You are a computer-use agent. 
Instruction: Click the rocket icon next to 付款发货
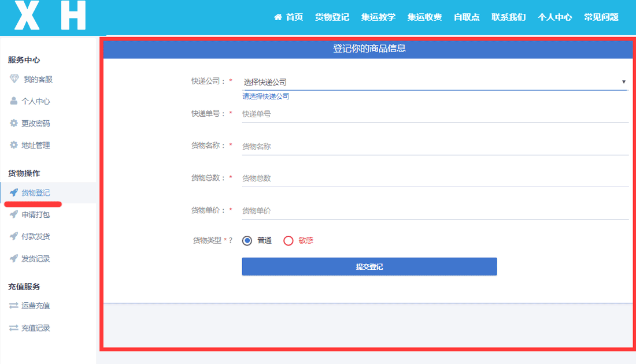[x=14, y=236]
